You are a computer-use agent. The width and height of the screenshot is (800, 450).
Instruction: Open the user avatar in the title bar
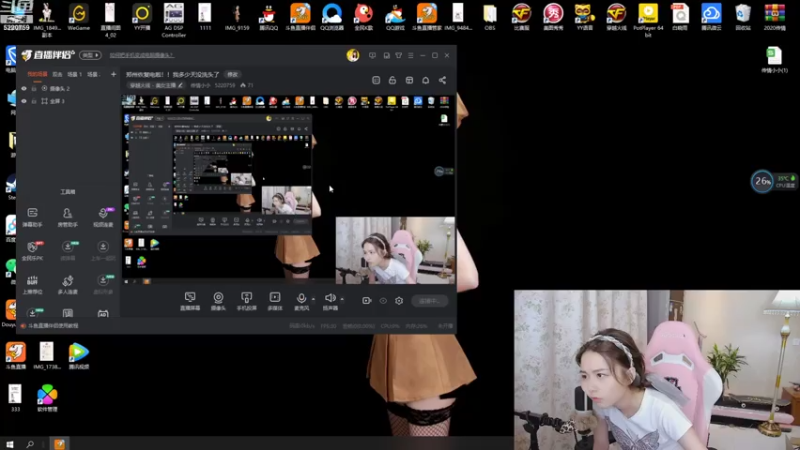pyautogui.click(x=353, y=55)
